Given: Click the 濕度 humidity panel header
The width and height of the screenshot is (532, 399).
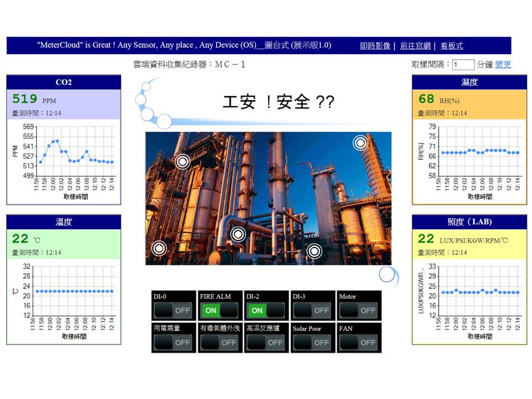Looking at the screenshot, I should 469,82.
